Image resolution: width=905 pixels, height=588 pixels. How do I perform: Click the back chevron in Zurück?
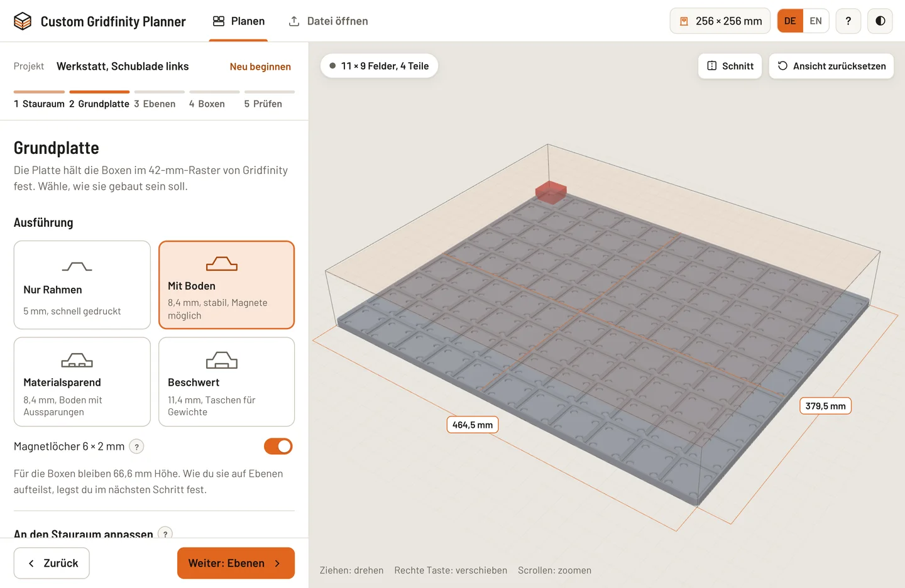tap(31, 563)
